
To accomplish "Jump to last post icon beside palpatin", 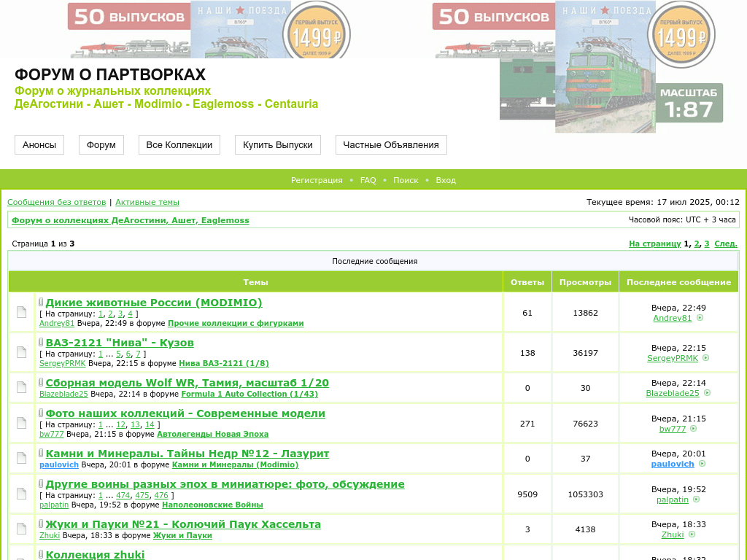I will [x=697, y=499].
